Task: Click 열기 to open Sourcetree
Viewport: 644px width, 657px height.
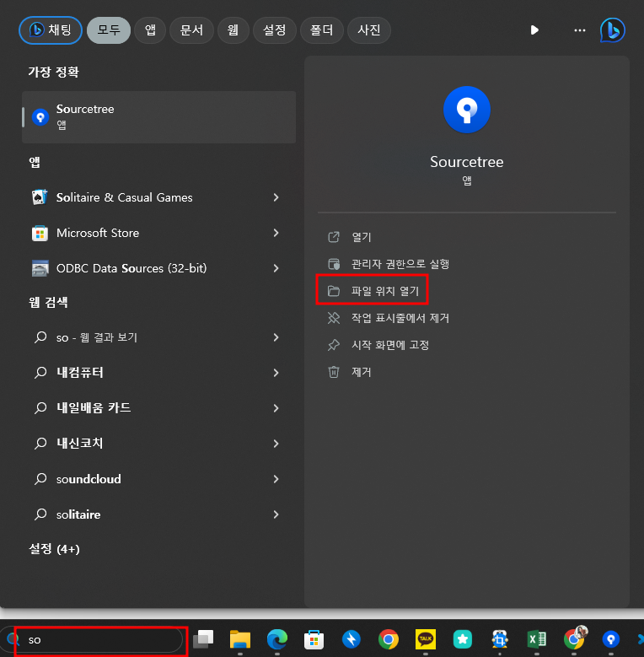Action: tap(361, 237)
